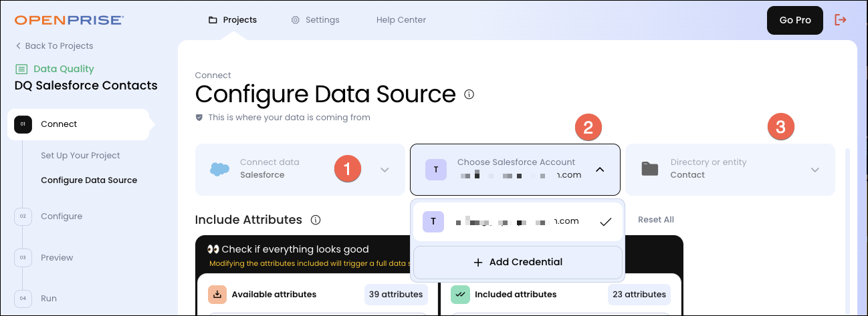
Task: Click the page vertical scrollbar
Action: 848,230
